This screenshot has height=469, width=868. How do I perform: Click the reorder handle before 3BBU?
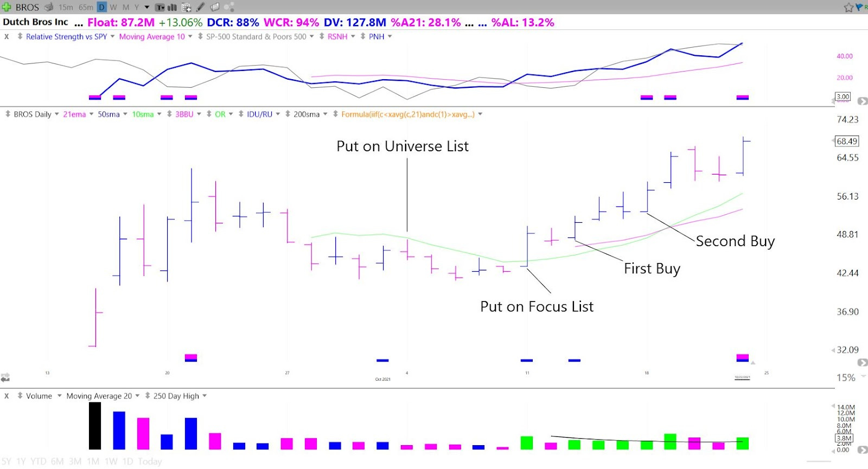point(169,114)
